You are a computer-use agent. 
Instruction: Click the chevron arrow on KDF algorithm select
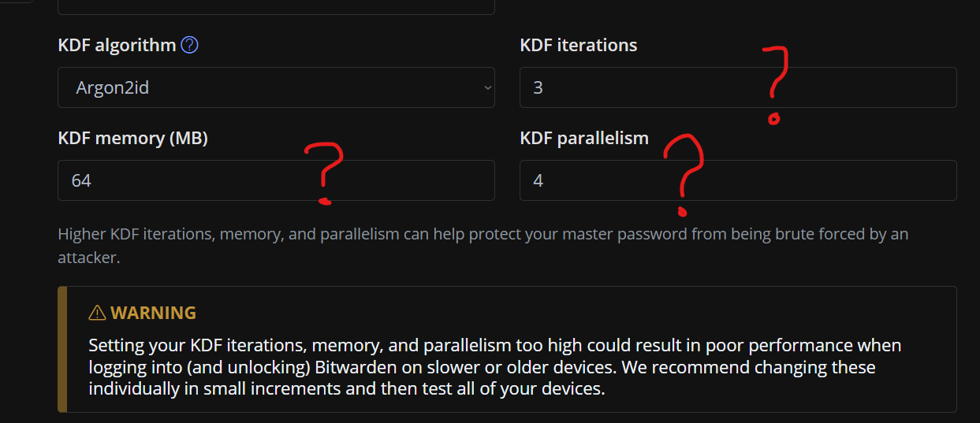tap(487, 87)
